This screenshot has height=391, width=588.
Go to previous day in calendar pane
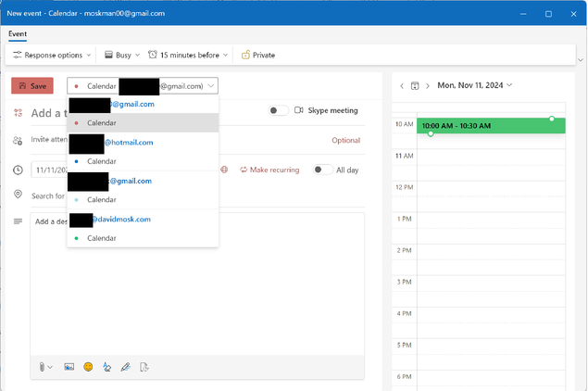tap(402, 86)
